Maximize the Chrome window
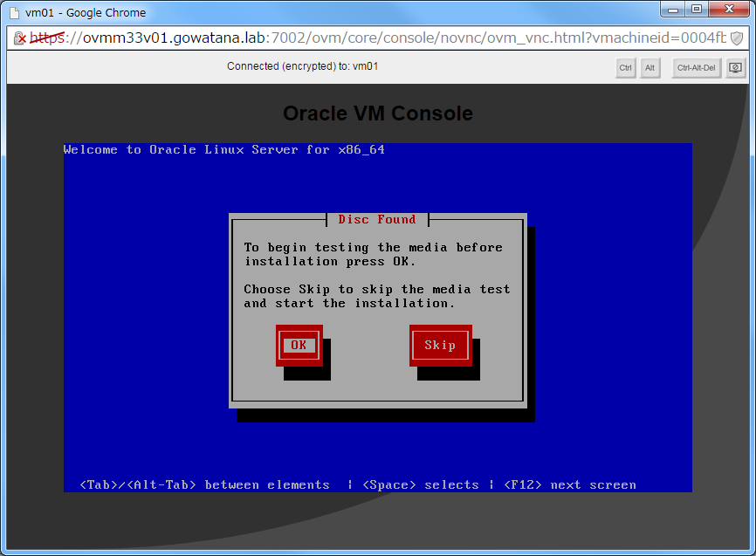Viewport: 756px width, 556px height. [x=696, y=10]
